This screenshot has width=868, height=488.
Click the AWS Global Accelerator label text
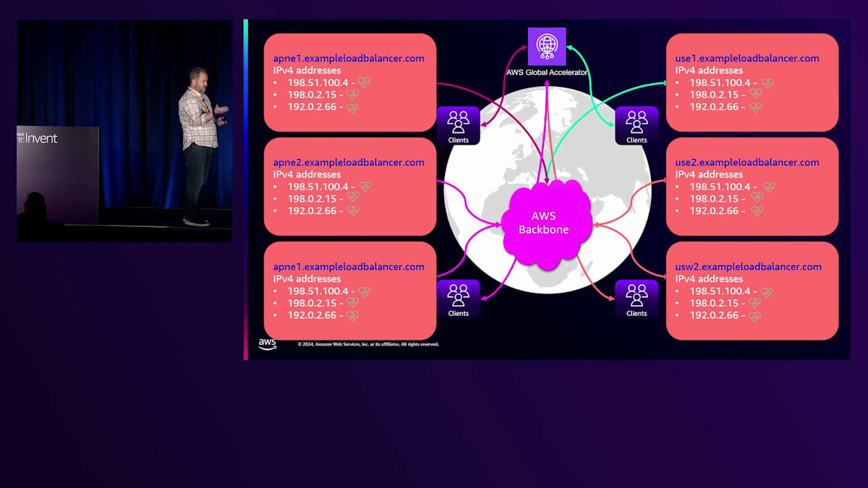[547, 73]
